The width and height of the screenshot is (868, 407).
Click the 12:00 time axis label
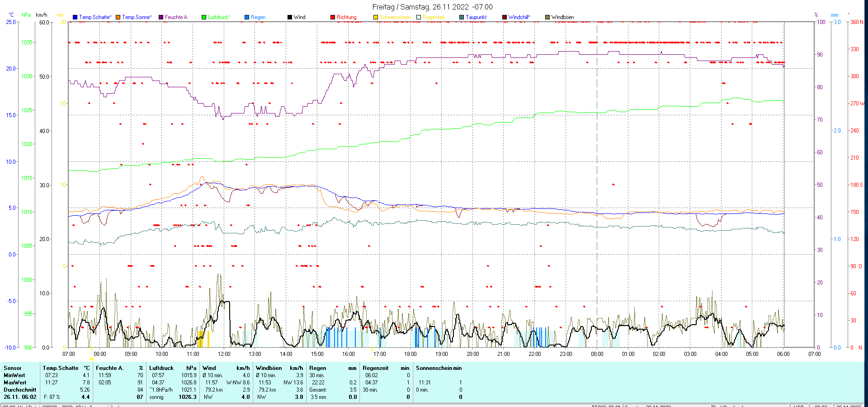pyautogui.click(x=224, y=354)
